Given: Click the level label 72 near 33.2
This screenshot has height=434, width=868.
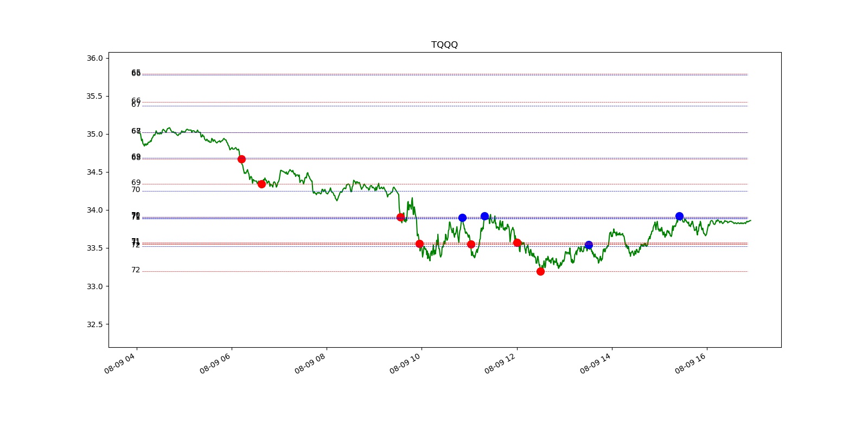Looking at the screenshot, I should [x=136, y=270].
